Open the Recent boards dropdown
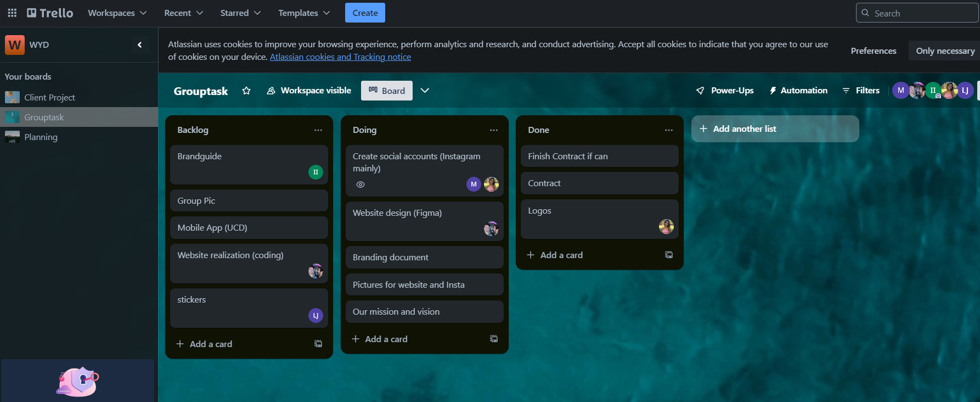 point(183,13)
